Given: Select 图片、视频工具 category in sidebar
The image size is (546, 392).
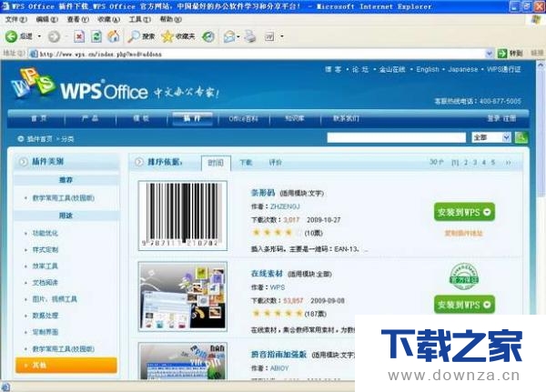Looking at the screenshot, I should pyautogui.click(x=55, y=299).
